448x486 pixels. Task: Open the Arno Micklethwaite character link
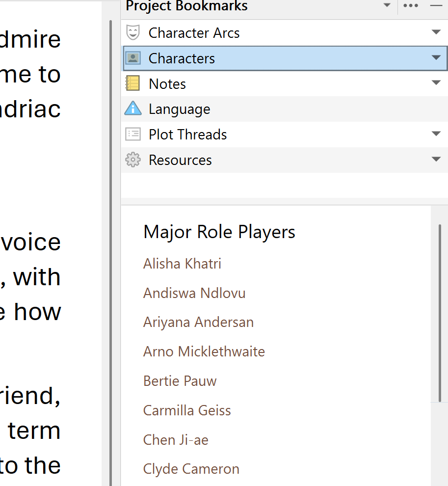click(x=204, y=352)
